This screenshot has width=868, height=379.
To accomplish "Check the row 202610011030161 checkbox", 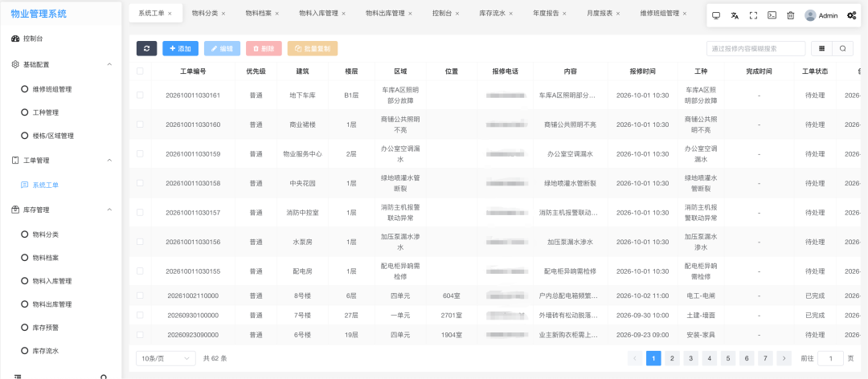I will click(x=140, y=96).
